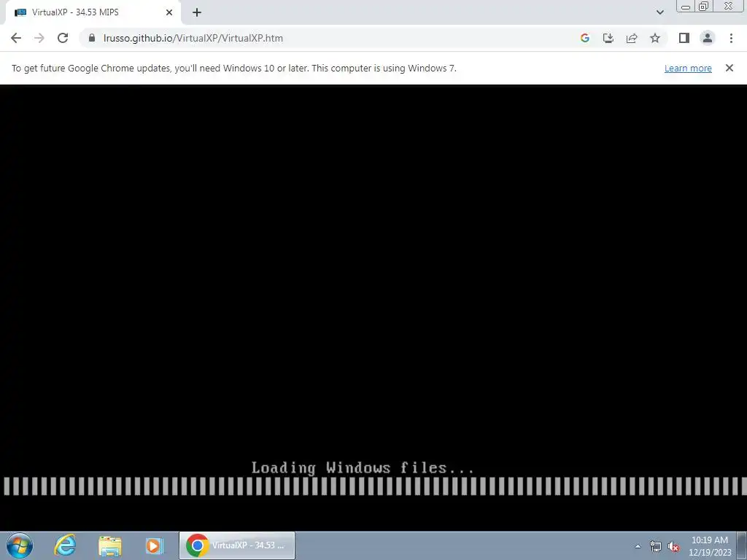Bookmark this tab with the star icon

coord(655,38)
